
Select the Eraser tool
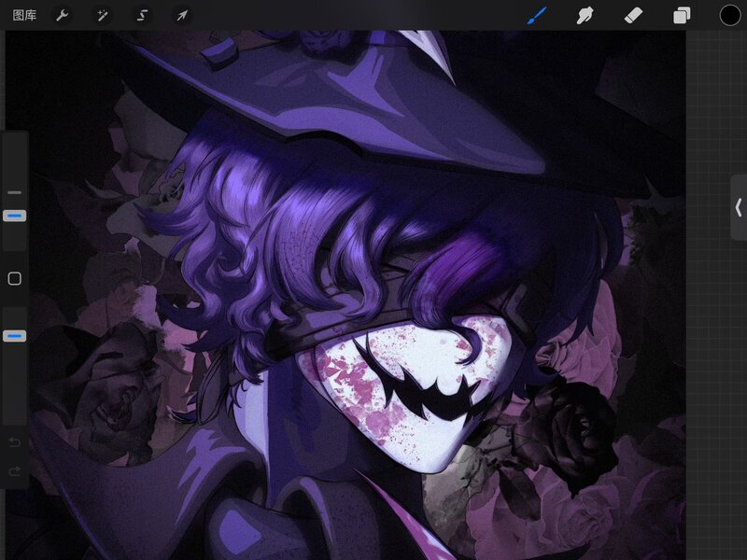click(633, 15)
